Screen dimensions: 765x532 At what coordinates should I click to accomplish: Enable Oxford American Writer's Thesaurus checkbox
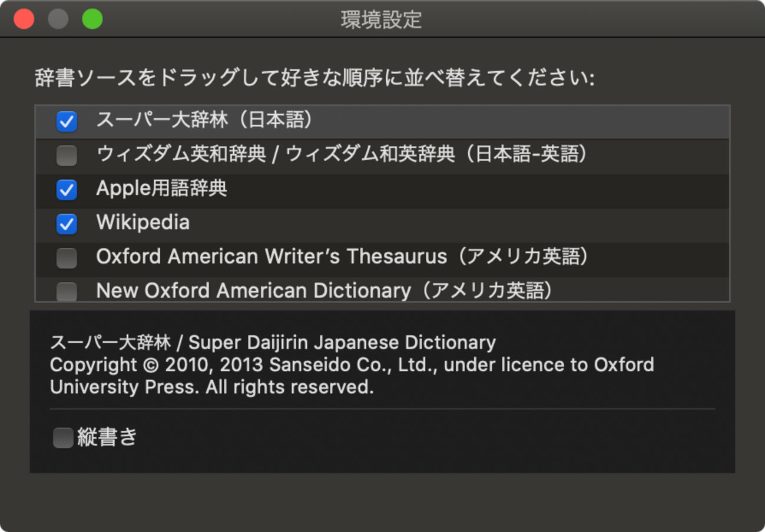[x=67, y=258]
